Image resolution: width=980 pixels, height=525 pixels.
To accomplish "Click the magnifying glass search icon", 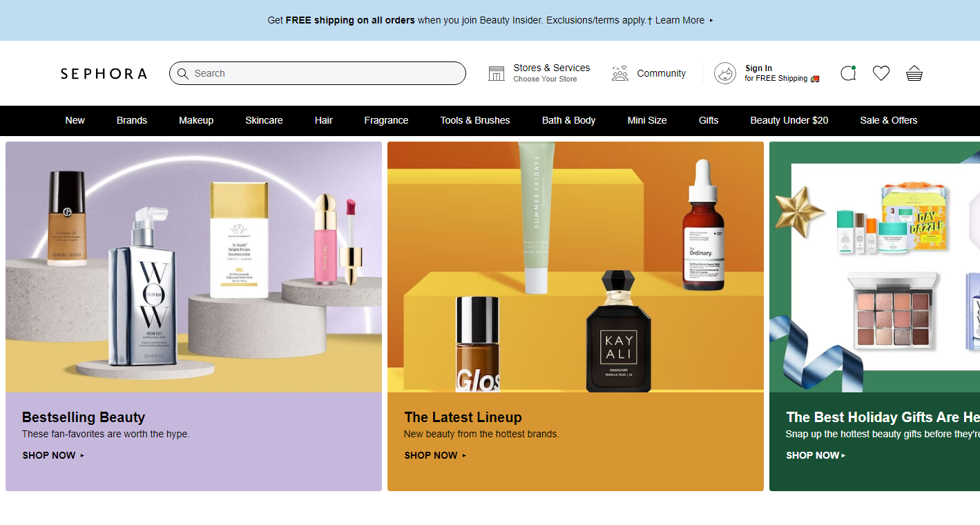I will [x=183, y=73].
